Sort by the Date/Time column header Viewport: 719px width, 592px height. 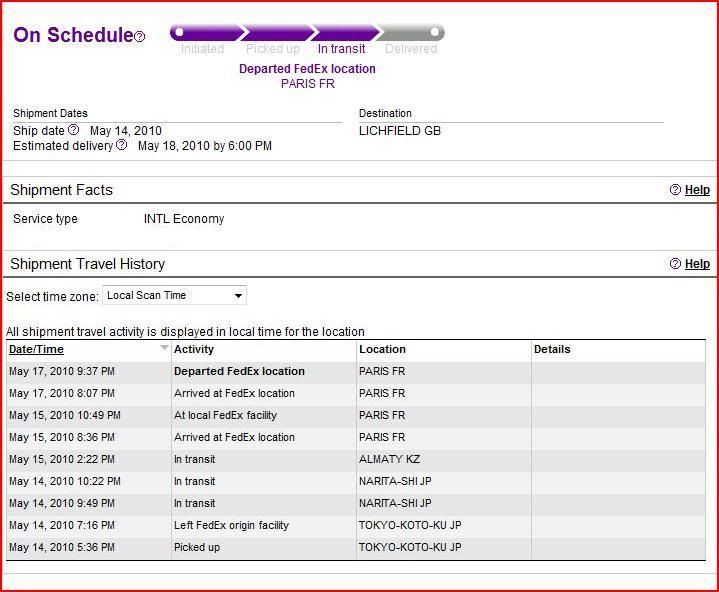click(36, 349)
